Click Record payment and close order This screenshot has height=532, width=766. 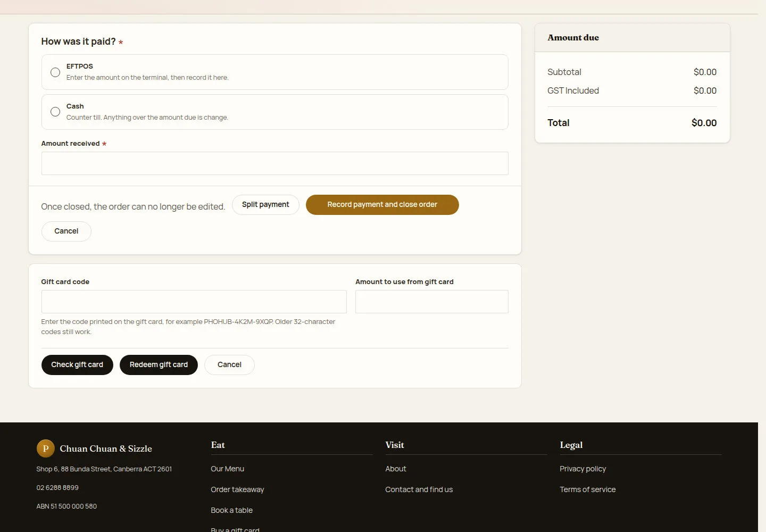382,205
